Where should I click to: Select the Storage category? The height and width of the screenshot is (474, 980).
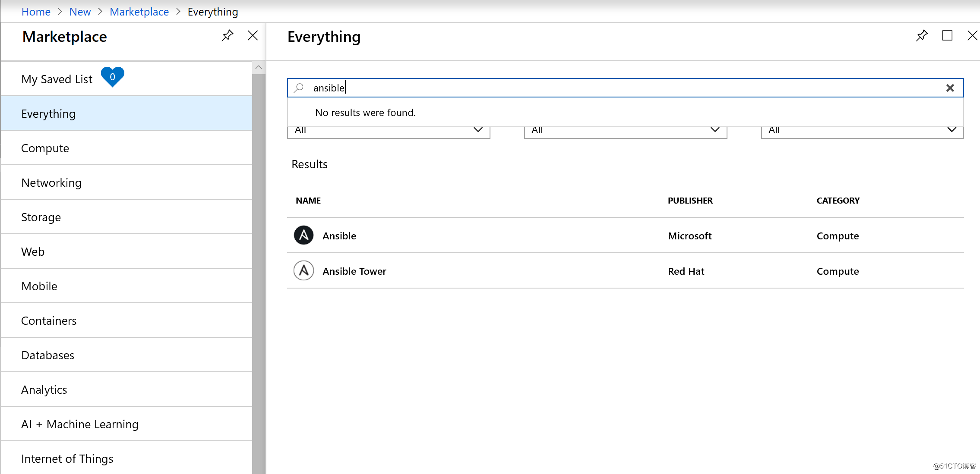click(x=126, y=217)
